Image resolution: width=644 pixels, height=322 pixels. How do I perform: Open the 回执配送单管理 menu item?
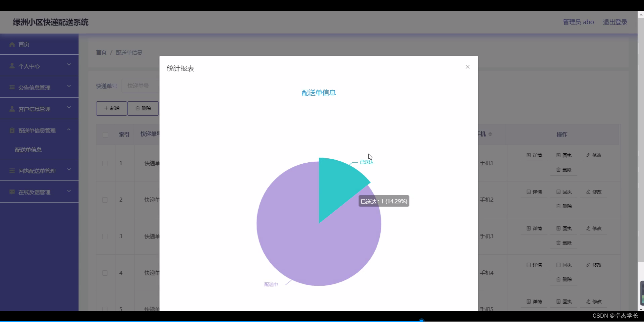tap(37, 171)
